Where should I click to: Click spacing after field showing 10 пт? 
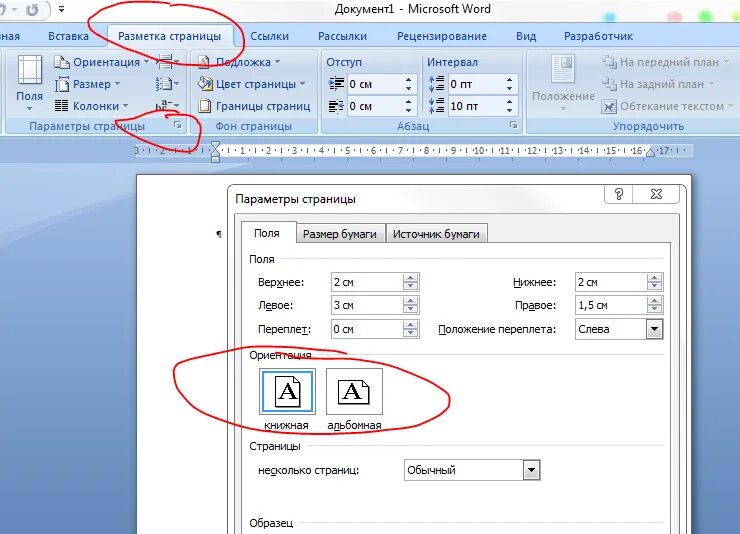tap(475, 106)
